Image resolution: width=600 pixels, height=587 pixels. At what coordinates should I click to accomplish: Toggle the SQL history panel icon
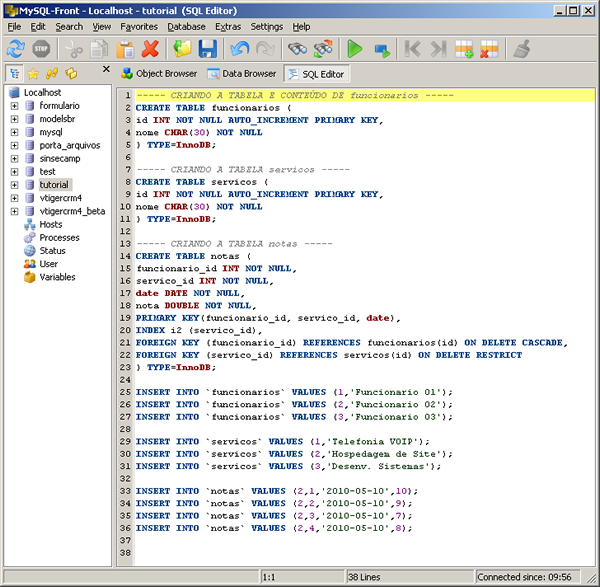[52, 73]
